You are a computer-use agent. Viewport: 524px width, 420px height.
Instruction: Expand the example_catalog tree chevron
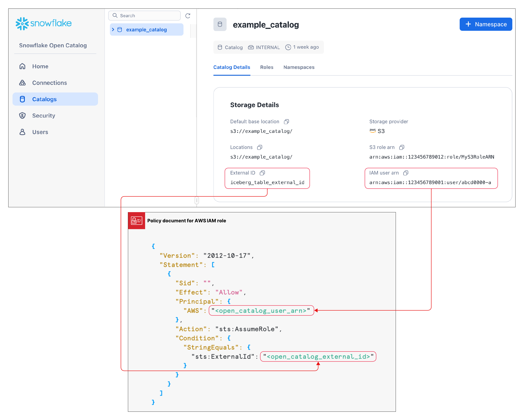tap(113, 29)
